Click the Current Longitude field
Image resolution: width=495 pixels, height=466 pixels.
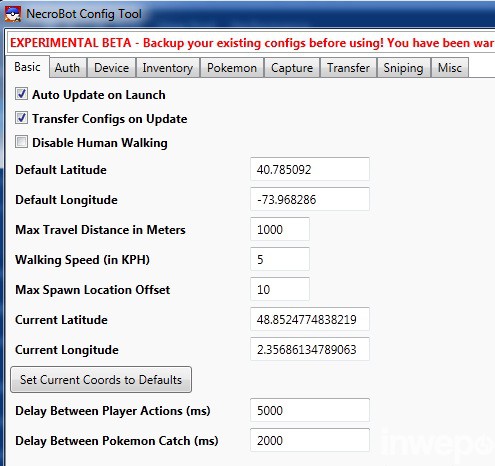pyautogui.click(x=310, y=349)
